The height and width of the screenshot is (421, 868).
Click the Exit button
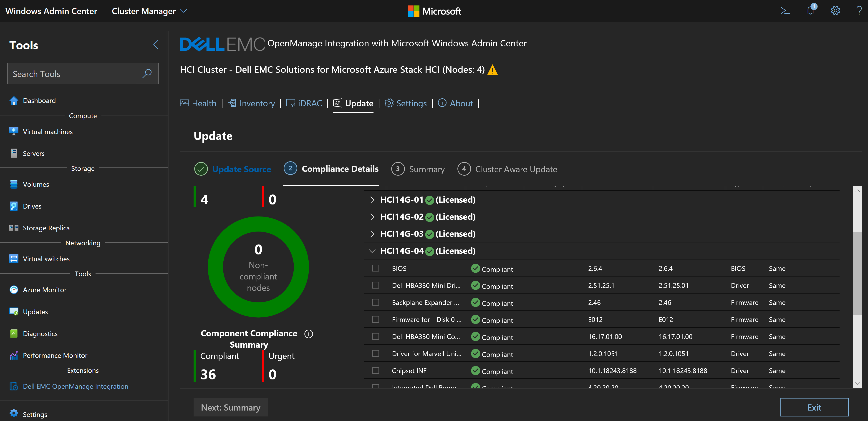814,407
